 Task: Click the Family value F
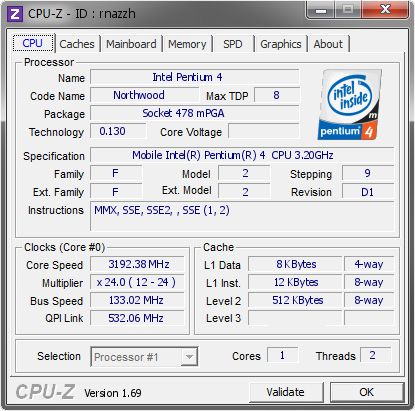click(x=116, y=173)
